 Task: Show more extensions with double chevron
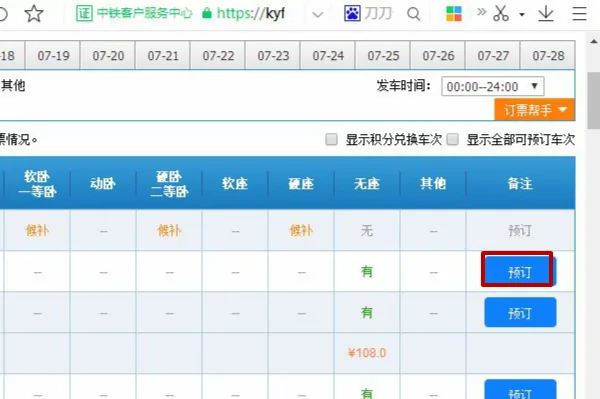tap(481, 12)
